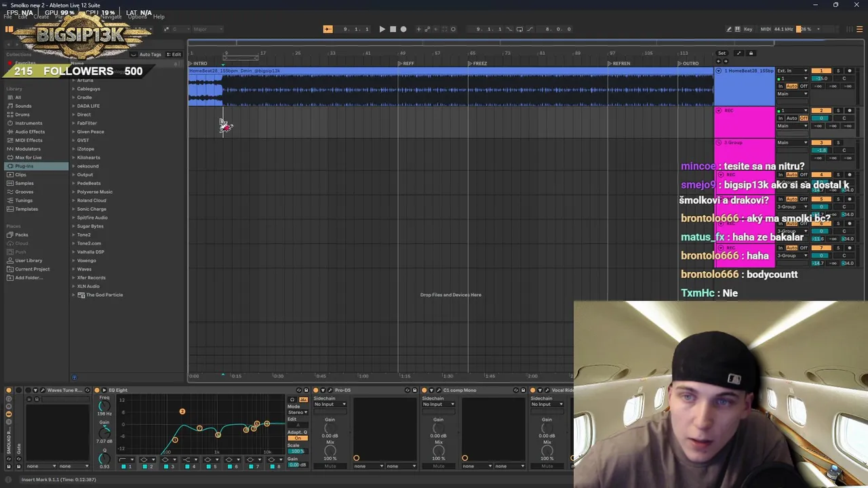Click the automation arm icon beside Set

coord(738,53)
